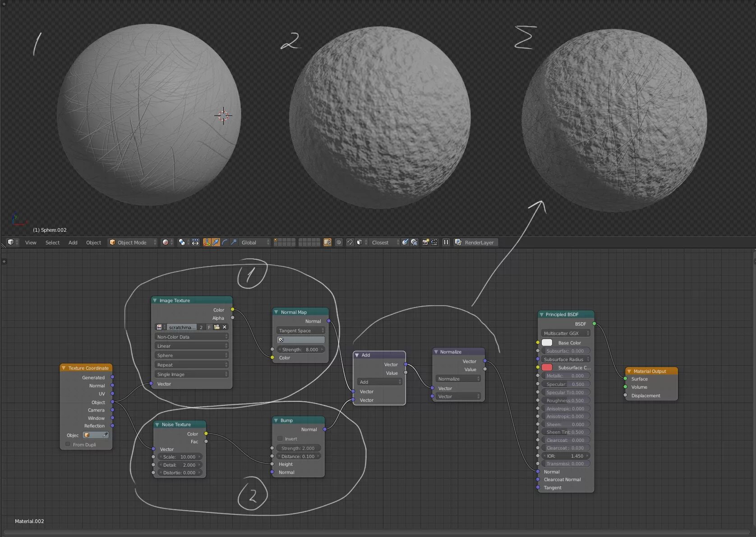Image resolution: width=756 pixels, height=537 pixels.
Task: Click the Base Color white swatch
Action: (x=547, y=343)
